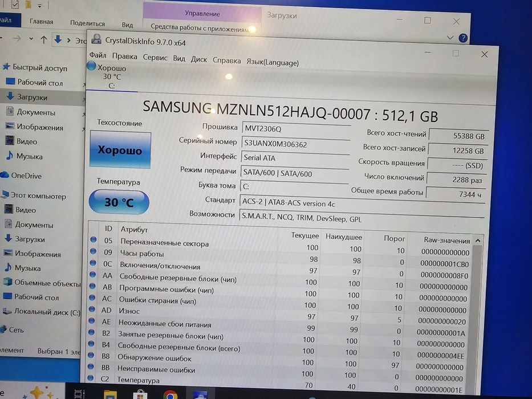Select pinned Загрузки under Быстрый доступ
The image size is (532, 399).
(32, 97)
